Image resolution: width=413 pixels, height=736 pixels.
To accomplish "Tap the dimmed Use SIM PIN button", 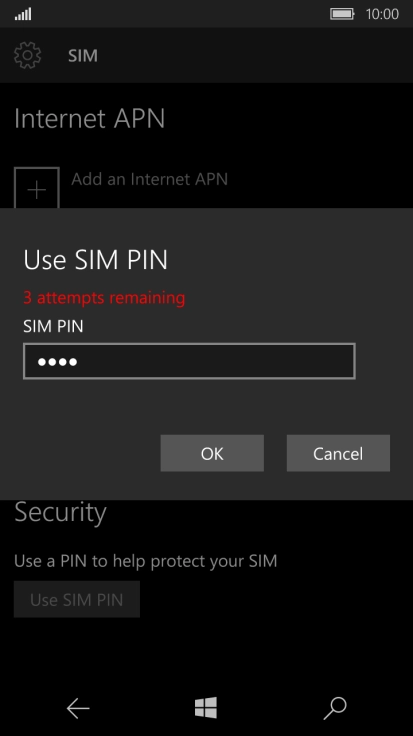I will coord(77,599).
